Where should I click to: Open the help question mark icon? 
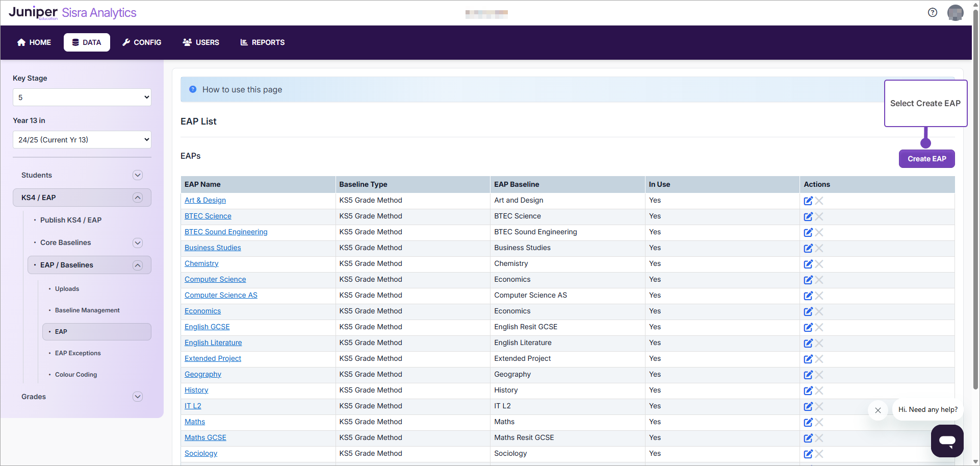click(933, 13)
